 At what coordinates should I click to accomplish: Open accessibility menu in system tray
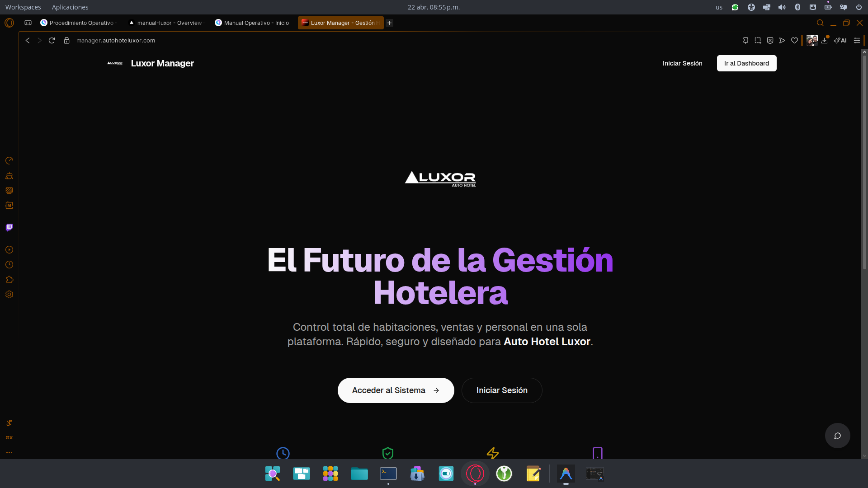tap(751, 7)
